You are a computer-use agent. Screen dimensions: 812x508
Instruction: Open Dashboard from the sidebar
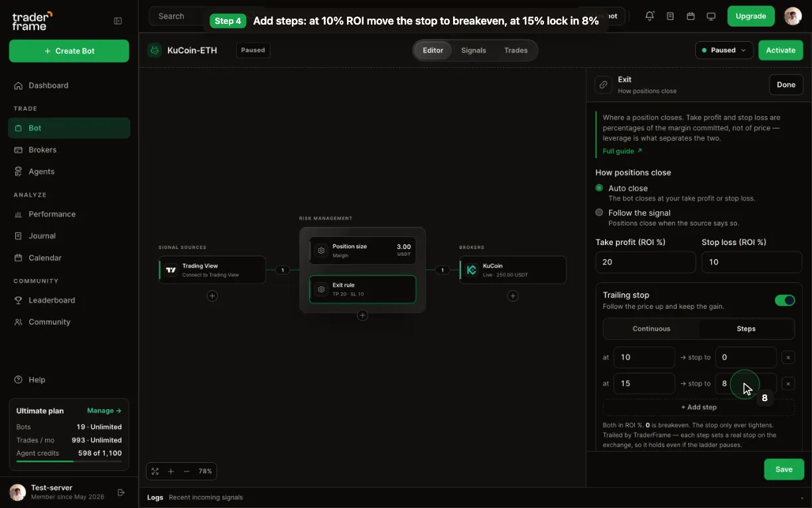pos(69,86)
